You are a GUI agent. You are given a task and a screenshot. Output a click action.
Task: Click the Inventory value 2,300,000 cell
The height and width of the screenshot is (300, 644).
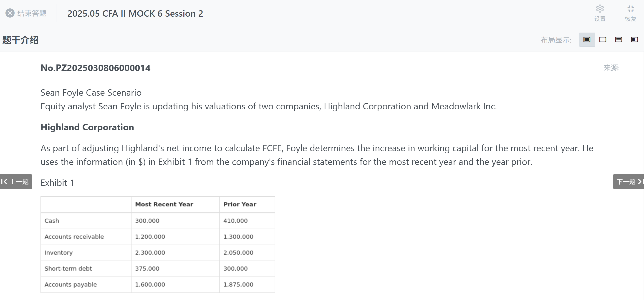tap(150, 253)
